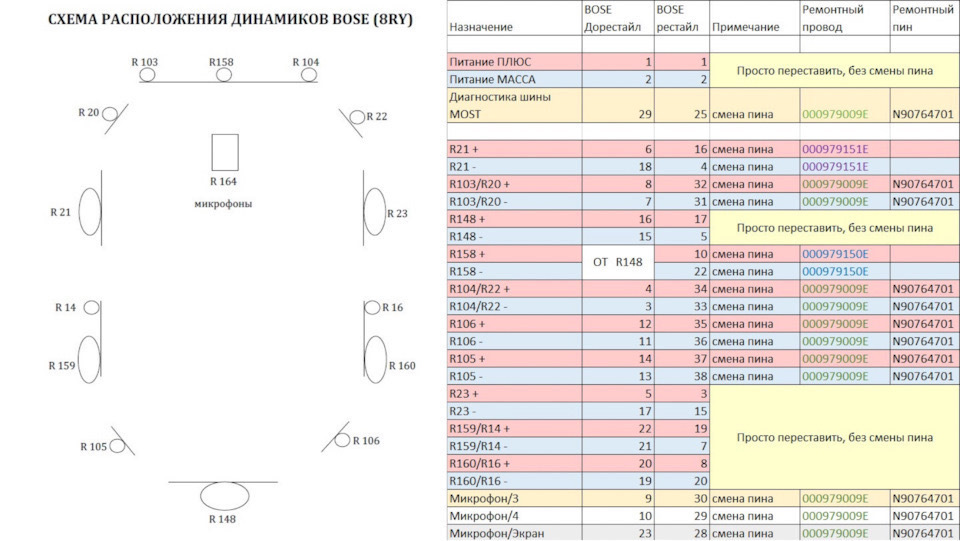Click the 'R 20' speaker label in the diagram
Image resolution: width=960 pixels, height=541 pixels.
[x=89, y=113]
